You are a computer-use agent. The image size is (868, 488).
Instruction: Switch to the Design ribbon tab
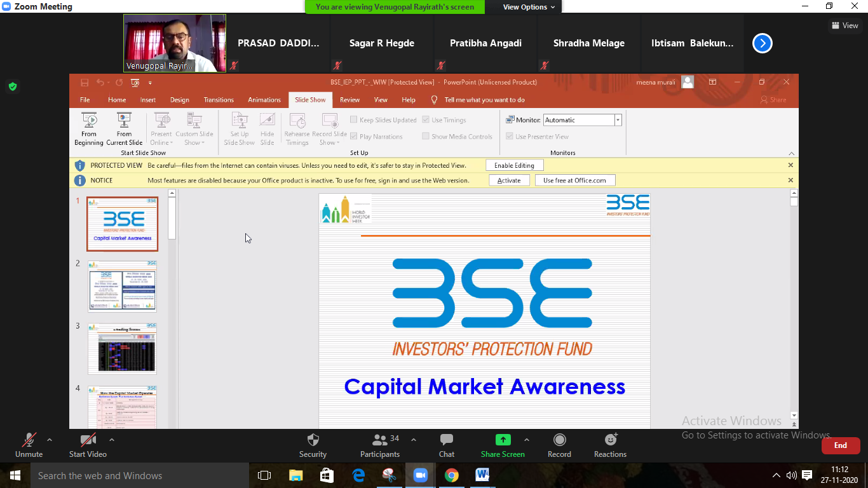(x=180, y=100)
